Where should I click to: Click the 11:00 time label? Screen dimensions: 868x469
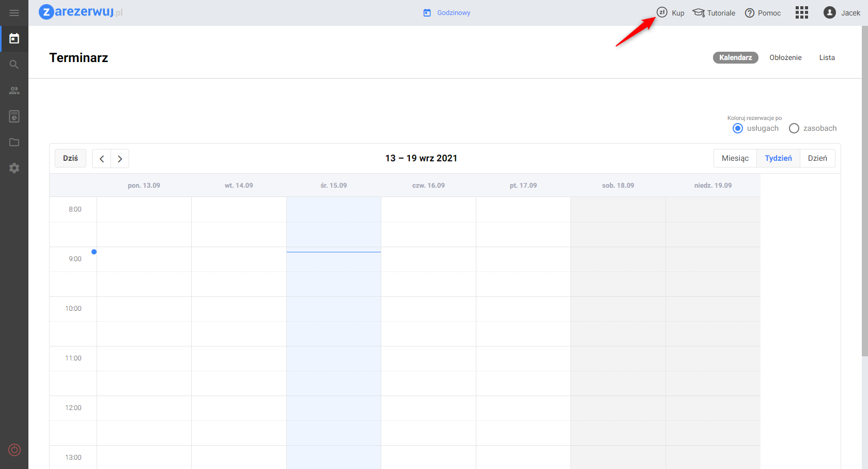click(73, 358)
